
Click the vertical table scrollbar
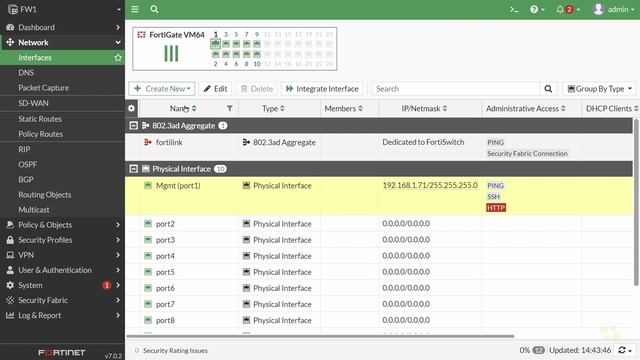point(636,202)
